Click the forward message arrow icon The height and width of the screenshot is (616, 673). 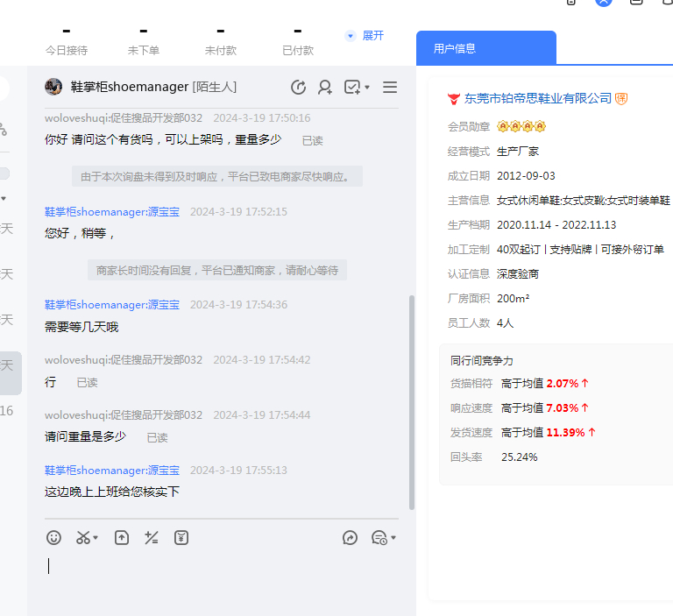(x=350, y=537)
